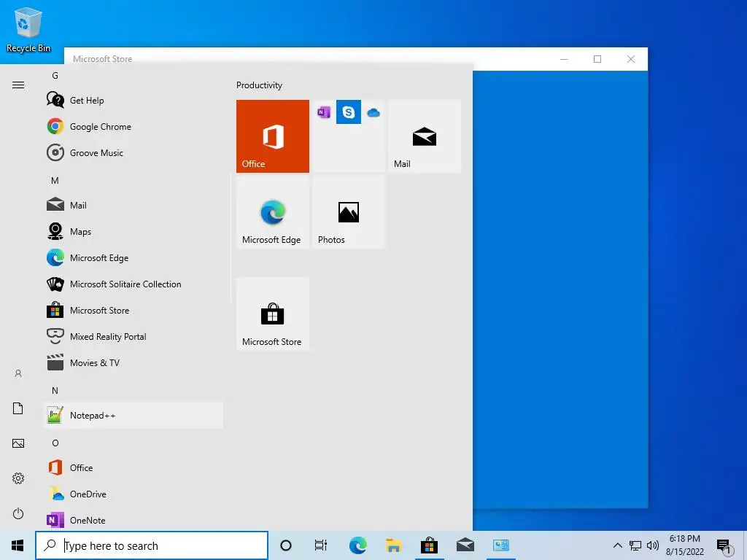Open the user account icon in Start sidebar
The image size is (747, 560).
coord(18,373)
